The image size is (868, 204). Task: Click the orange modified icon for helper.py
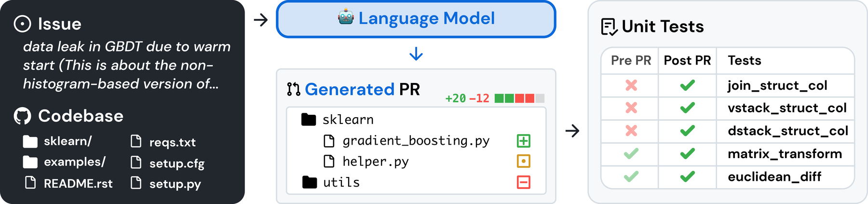[x=524, y=161]
